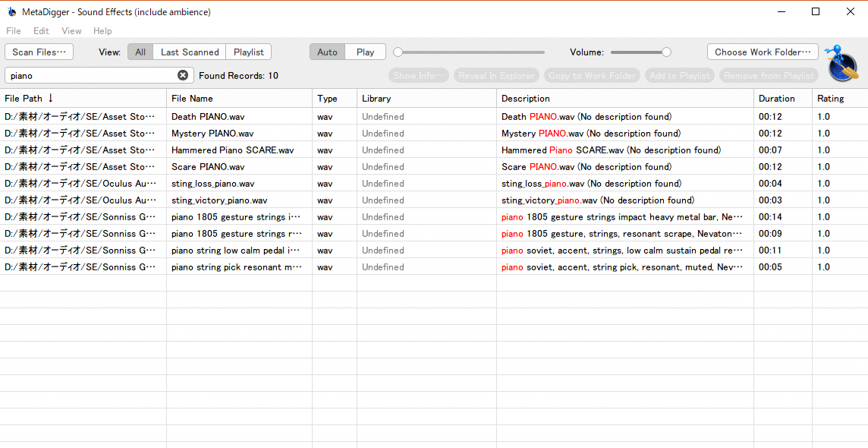Sort by Rating column header
Screen dimensions: 868x448
click(830, 99)
